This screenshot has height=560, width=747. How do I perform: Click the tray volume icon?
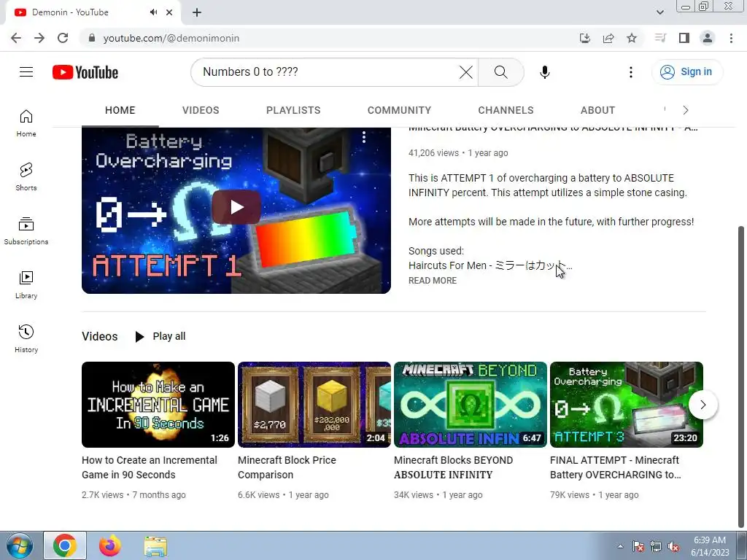673,547
